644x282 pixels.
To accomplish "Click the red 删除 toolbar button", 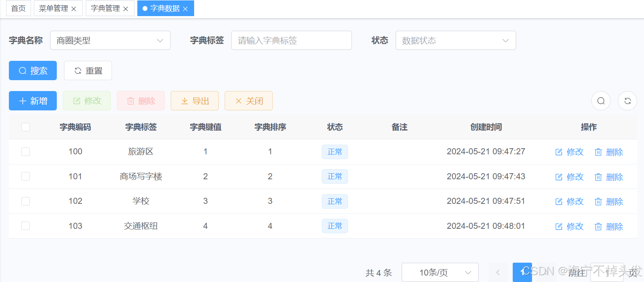I will (x=141, y=101).
